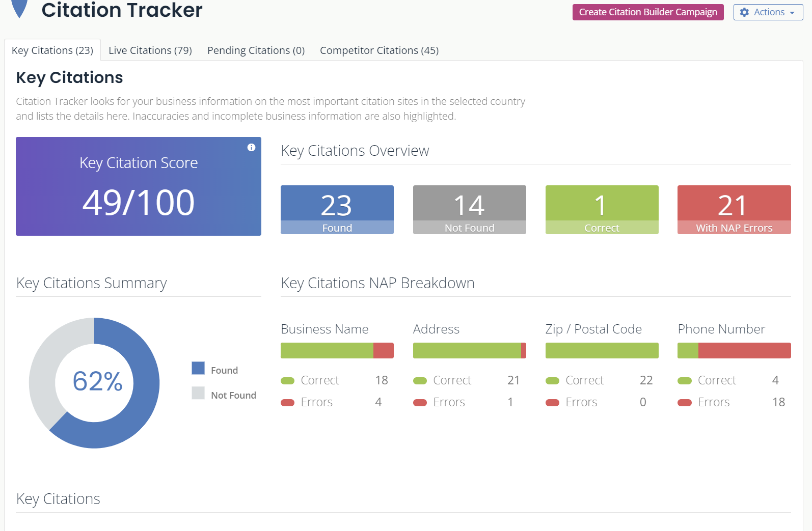Viewport: 812px width, 531px height.
Task: Click the Citation Tracker map pin logo
Action: [19, 9]
